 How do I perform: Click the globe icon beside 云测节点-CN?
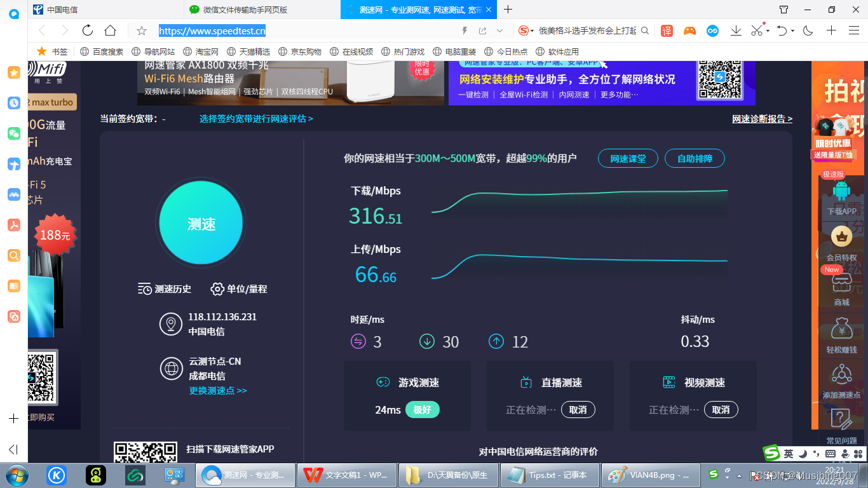170,369
